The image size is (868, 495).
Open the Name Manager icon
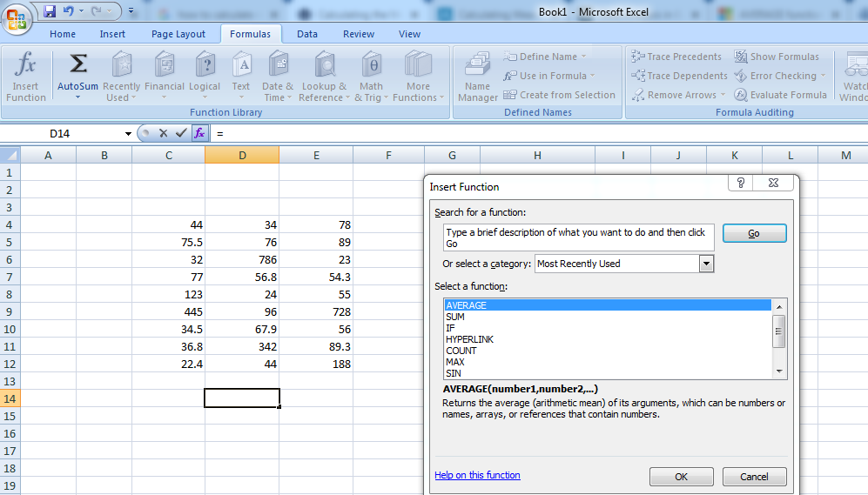(477, 65)
